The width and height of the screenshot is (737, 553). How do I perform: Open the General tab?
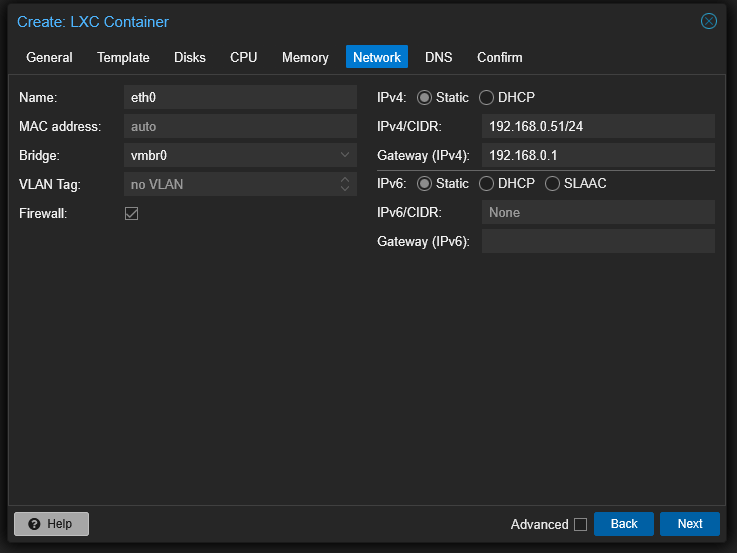49,57
